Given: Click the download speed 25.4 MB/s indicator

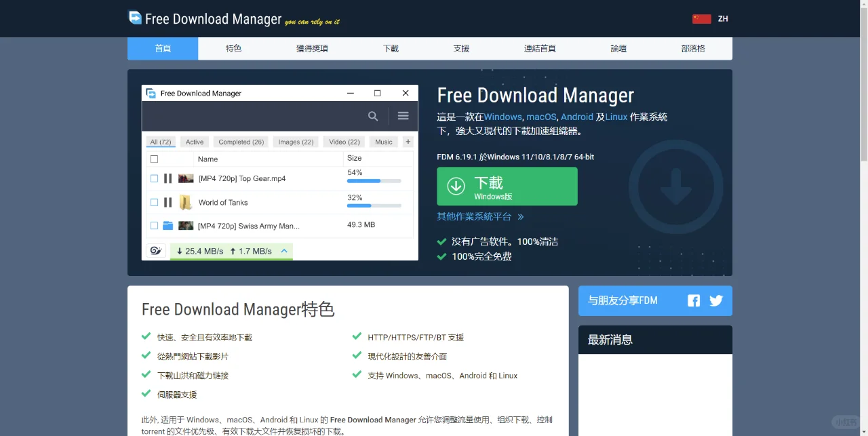Looking at the screenshot, I should [199, 251].
